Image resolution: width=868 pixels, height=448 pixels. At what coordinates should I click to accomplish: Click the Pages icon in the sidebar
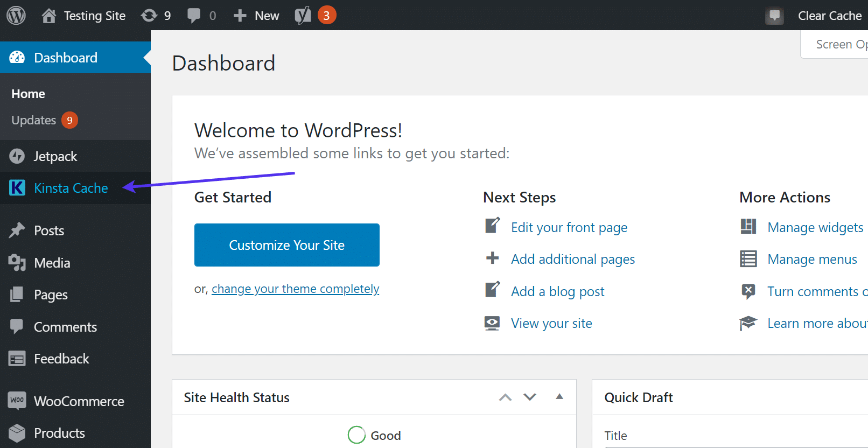click(17, 295)
